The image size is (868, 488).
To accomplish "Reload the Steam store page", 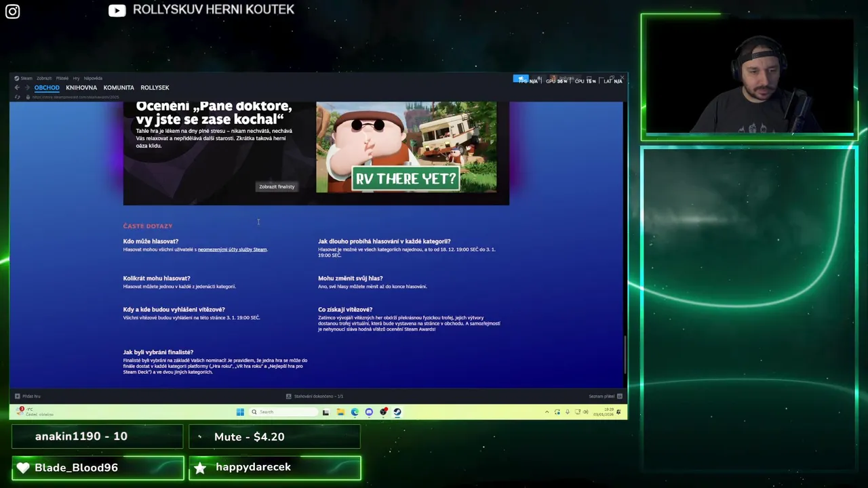I will tap(17, 97).
